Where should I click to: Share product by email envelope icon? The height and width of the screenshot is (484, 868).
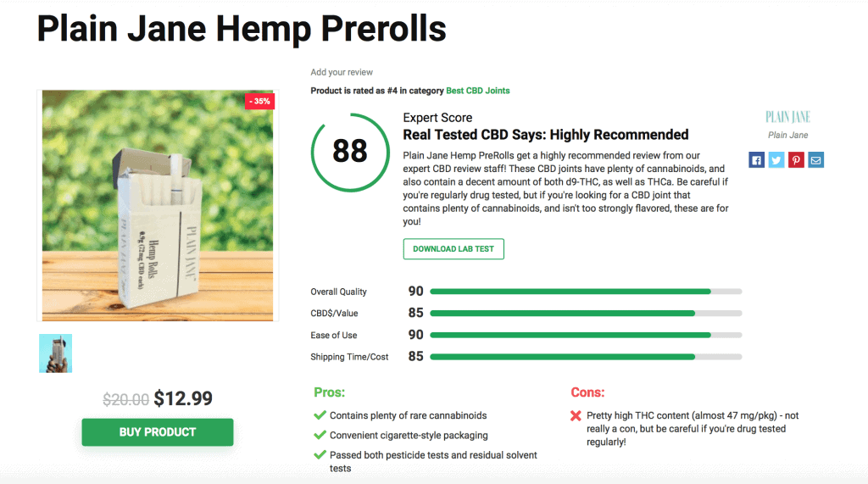click(815, 160)
